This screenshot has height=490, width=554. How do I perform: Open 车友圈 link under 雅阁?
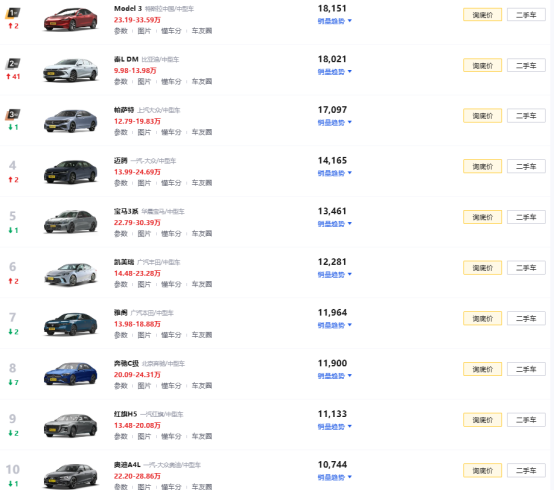click(x=202, y=335)
